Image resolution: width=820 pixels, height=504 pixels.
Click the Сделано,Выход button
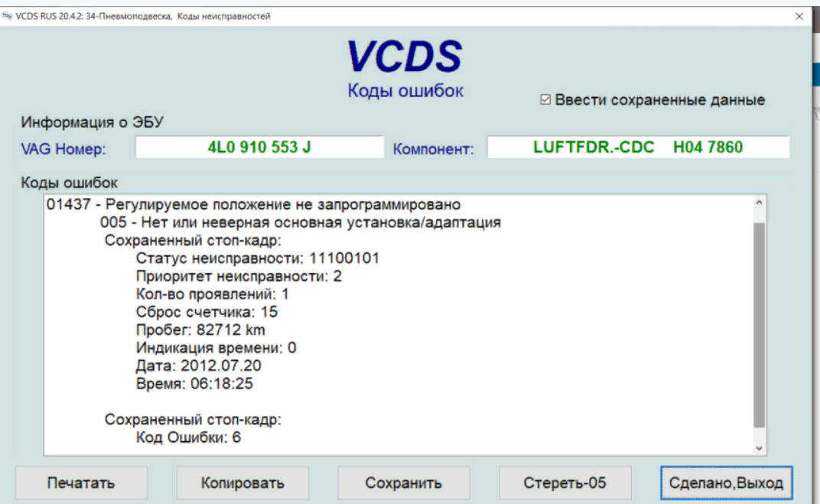tap(727, 483)
